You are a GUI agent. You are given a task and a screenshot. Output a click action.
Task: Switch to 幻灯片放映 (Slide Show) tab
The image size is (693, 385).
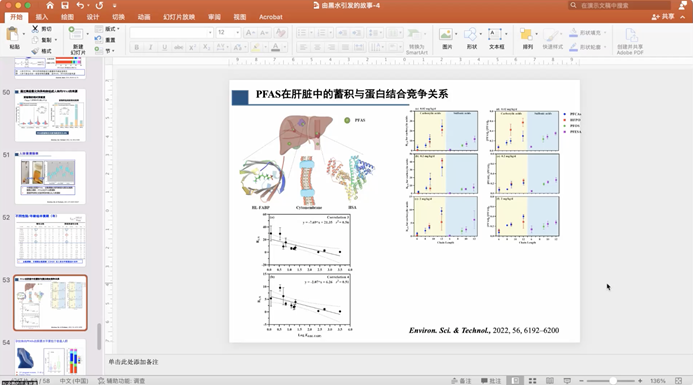179,17
